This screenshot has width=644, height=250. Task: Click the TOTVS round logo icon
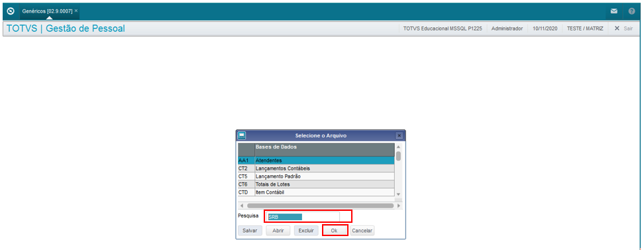coord(11,11)
